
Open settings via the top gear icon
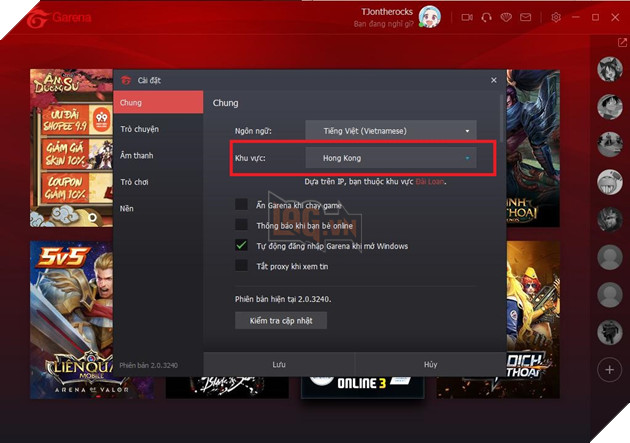pyautogui.click(x=556, y=17)
